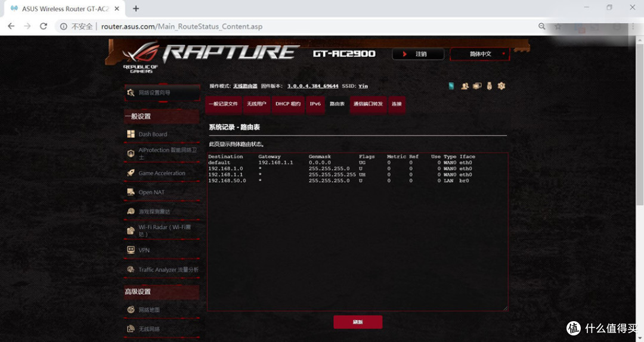The image size is (644, 342).
Task: Open the 游戏探测雷达 radar icon
Action: 131,211
